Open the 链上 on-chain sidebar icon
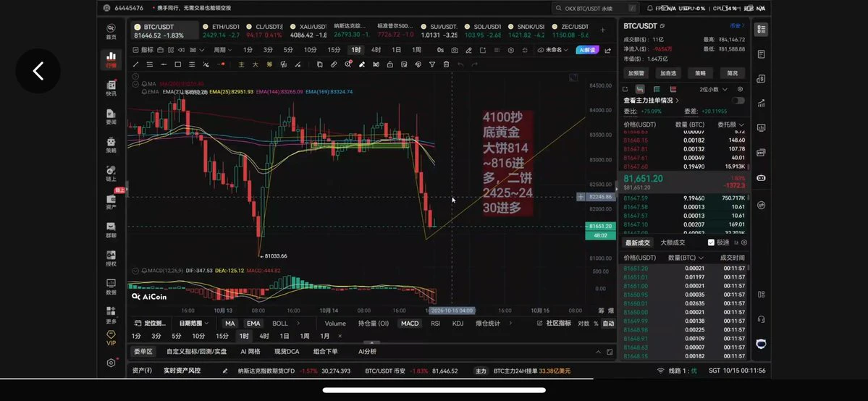The width and height of the screenshot is (868, 401). coord(111,174)
